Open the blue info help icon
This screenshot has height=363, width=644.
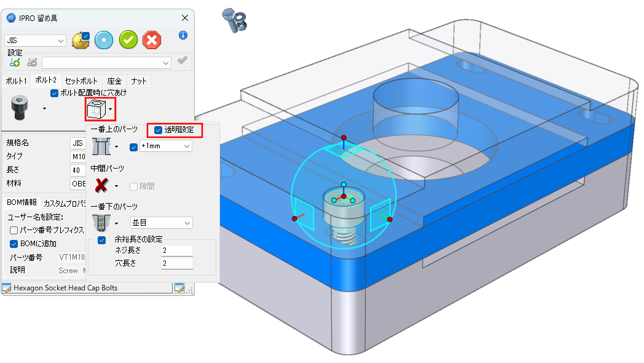[183, 35]
